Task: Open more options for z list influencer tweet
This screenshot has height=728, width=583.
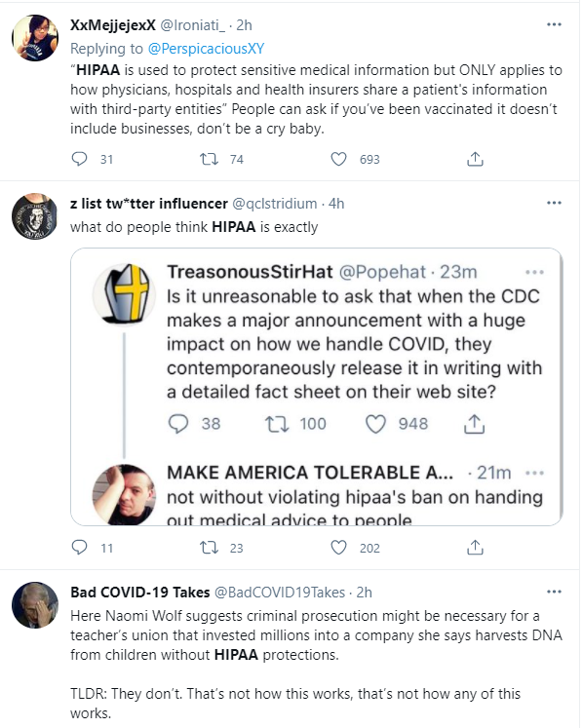Action: tap(554, 203)
